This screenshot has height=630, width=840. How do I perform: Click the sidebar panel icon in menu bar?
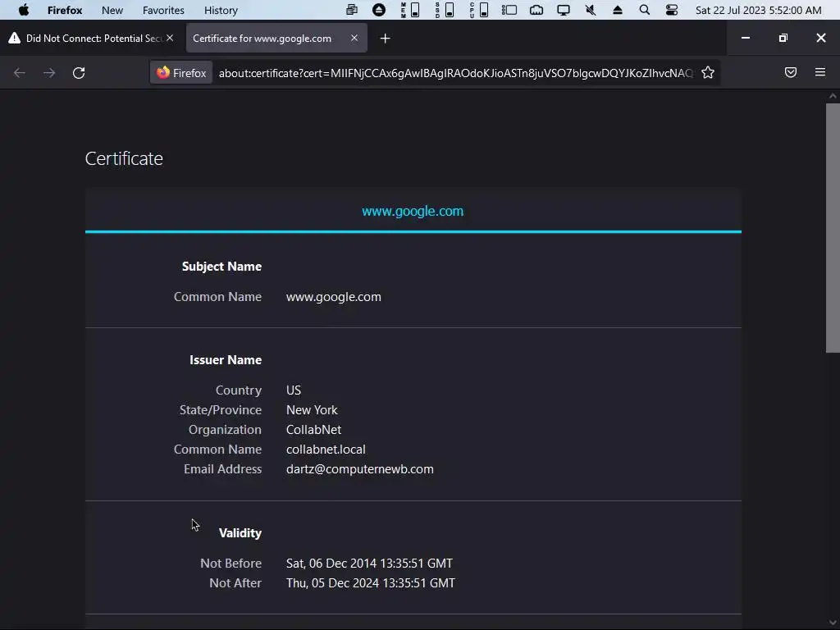point(509,10)
